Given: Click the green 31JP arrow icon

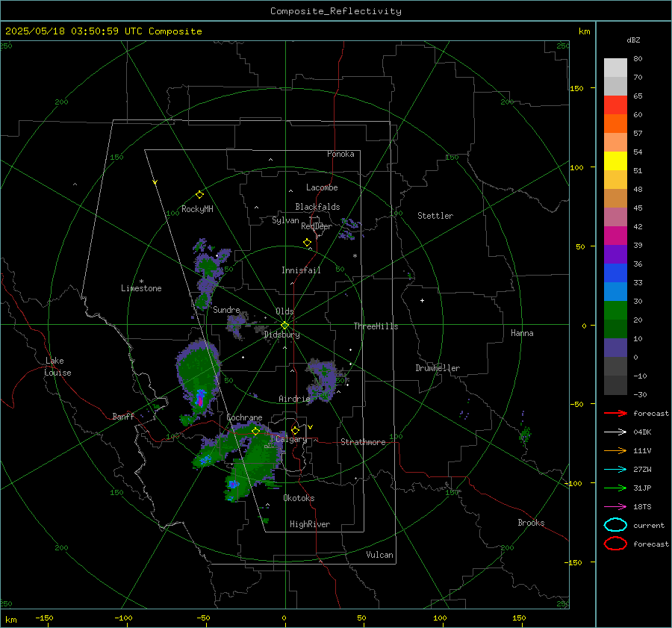Looking at the screenshot, I should (x=615, y=488).
